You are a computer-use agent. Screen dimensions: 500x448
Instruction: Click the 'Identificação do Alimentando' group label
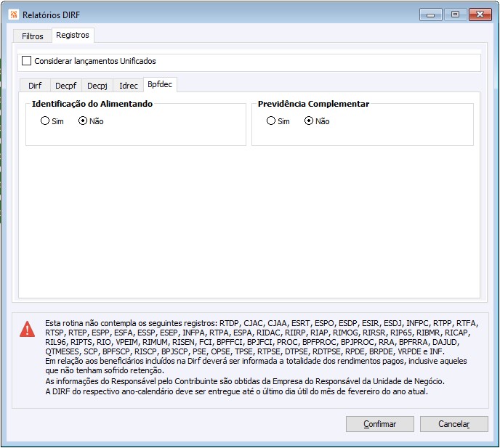point(92,104)
